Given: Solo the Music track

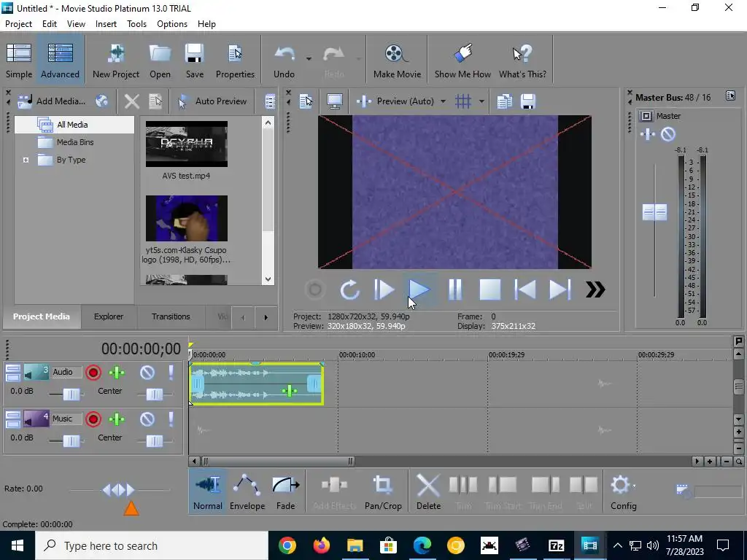Looking at the screenshot, I should pos(171,419).
